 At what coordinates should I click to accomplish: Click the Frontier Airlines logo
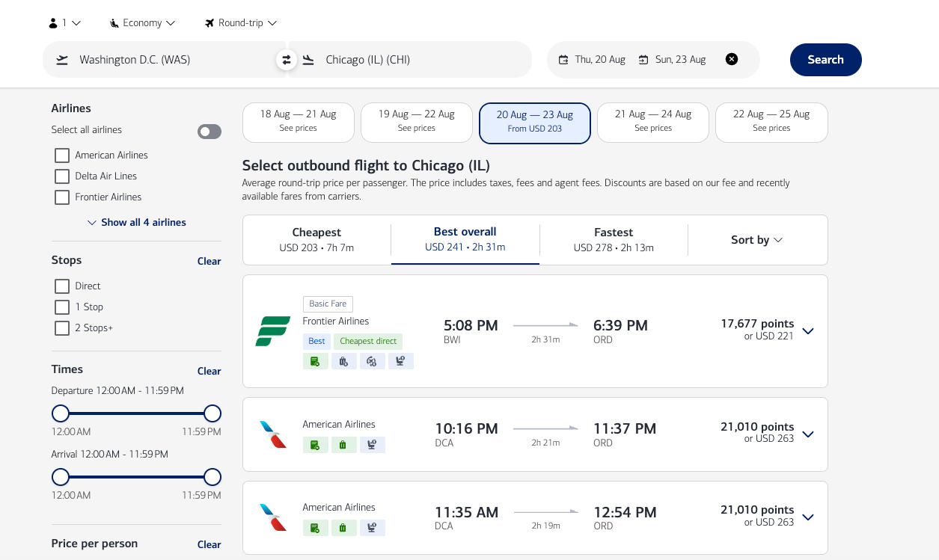[272, 331]
